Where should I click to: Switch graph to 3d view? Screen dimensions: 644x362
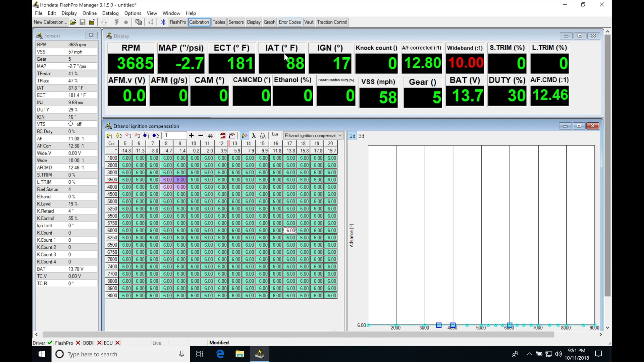tap(361, 136)
